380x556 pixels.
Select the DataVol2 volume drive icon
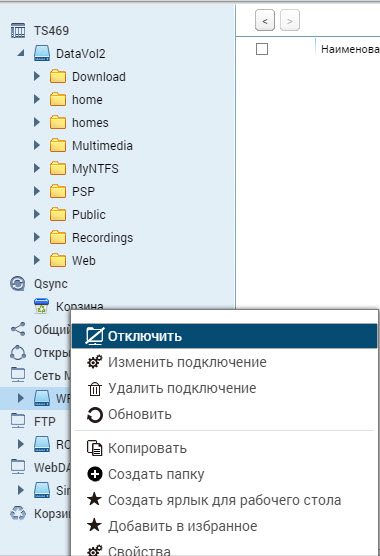(x=42, y=54)
